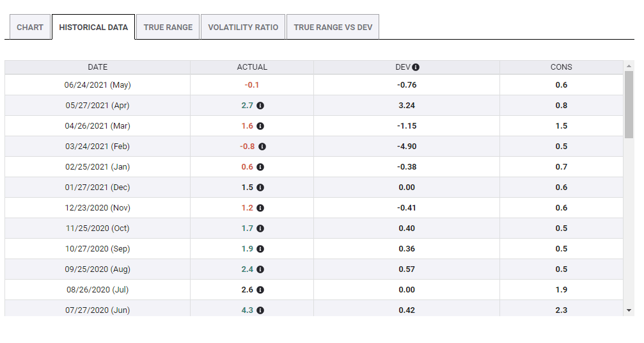Click info icon next to 4.3 actual

(261, 310)
